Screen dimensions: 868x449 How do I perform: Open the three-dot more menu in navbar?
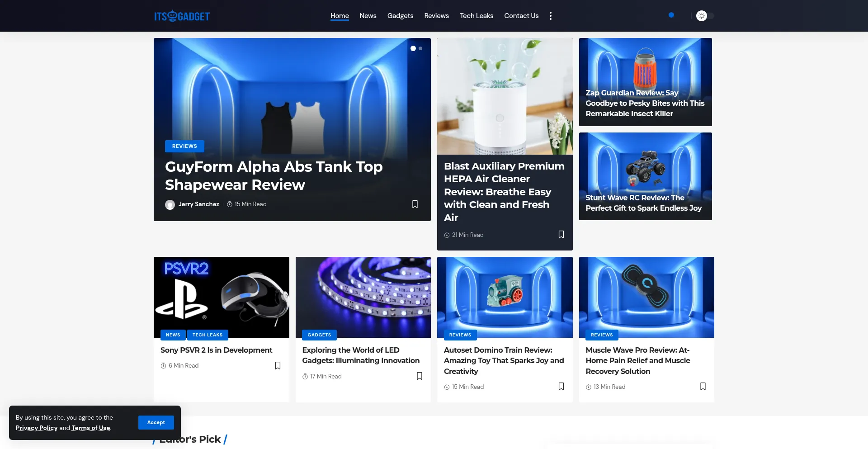click(550, 16)
